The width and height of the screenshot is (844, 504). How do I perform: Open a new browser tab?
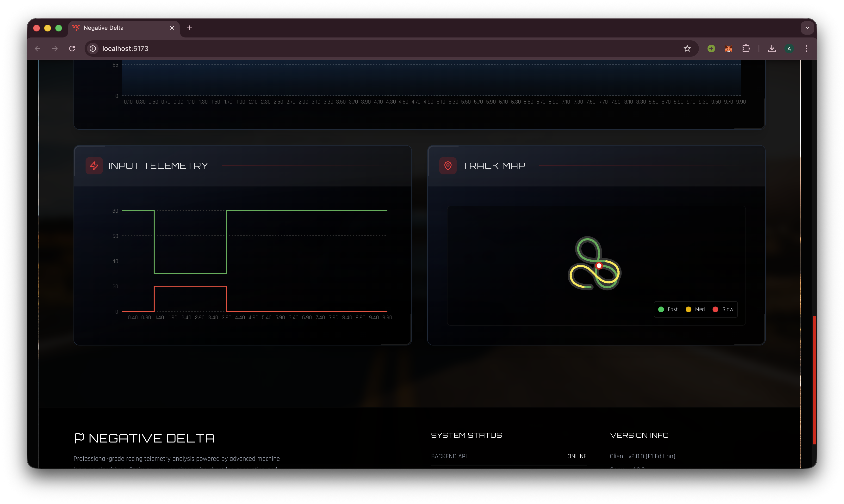click(x=189, y=28)
